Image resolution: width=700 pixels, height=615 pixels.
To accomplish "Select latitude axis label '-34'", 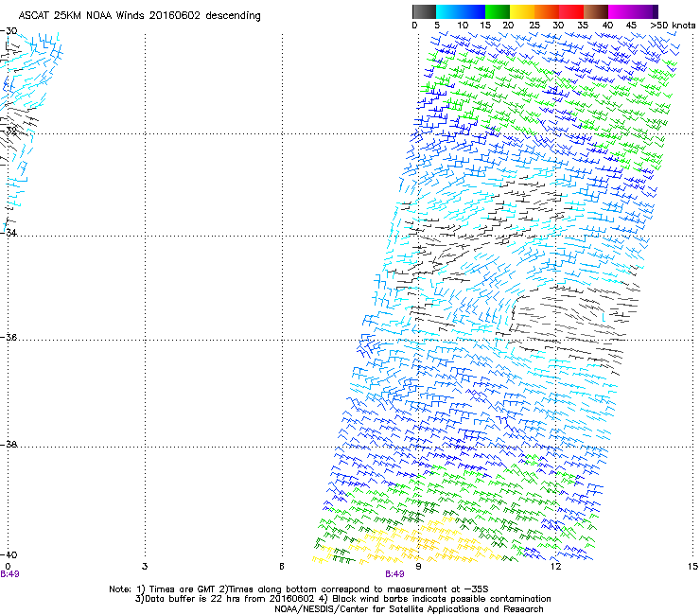I will (x=9, y=233).
